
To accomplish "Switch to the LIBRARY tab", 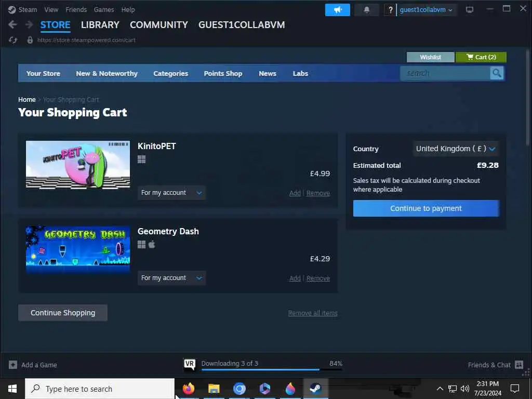I will pyautogui.click(x=100, y=25).
